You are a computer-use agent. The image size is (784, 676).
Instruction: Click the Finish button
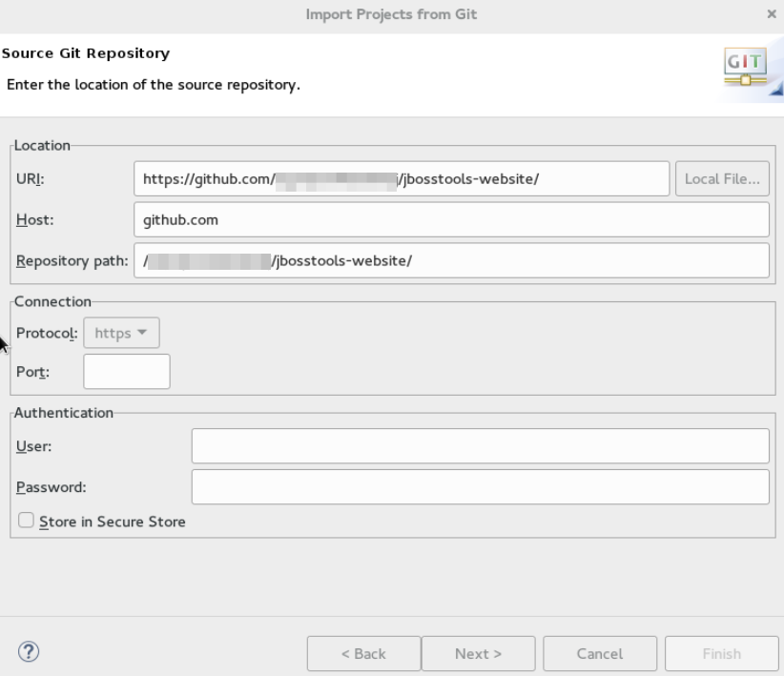click(721, 653)
